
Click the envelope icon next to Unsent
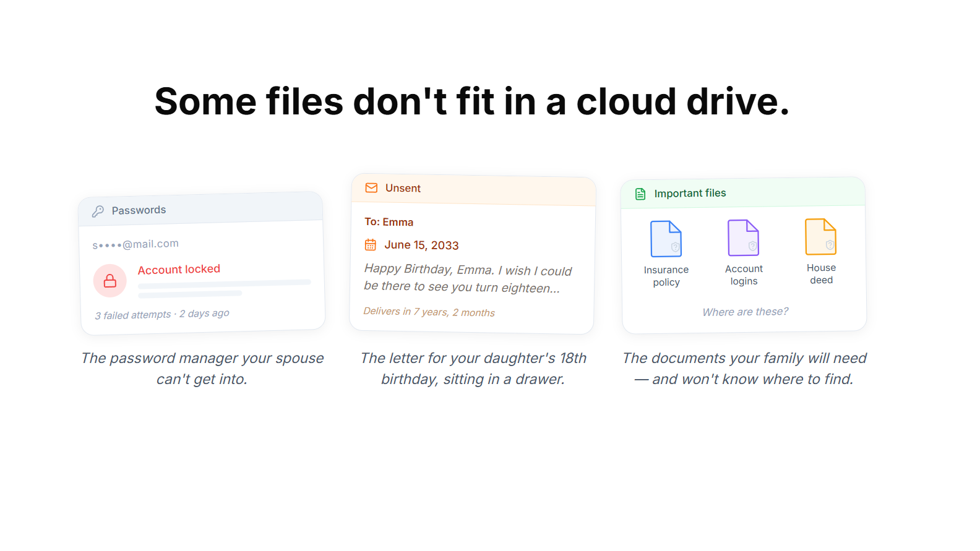click(371, 188)
